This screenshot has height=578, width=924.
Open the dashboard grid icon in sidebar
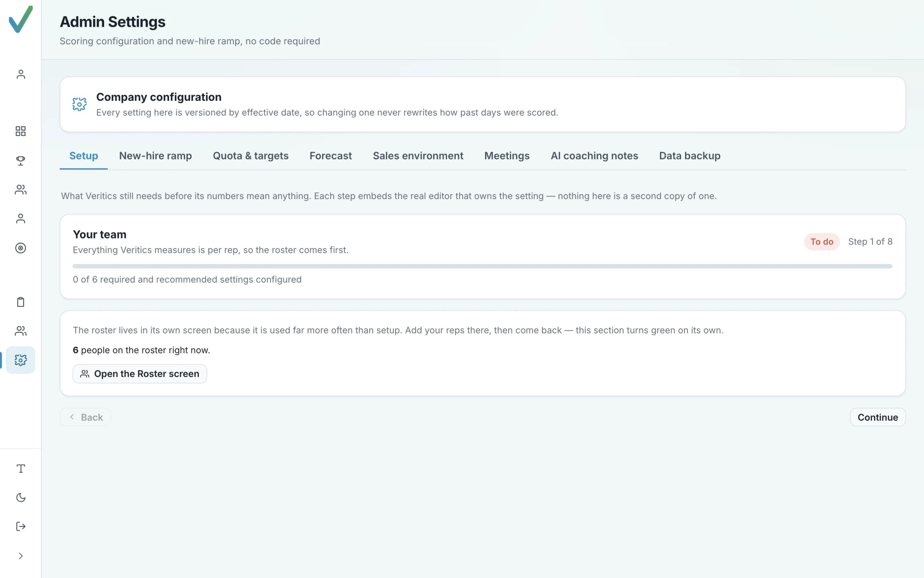tap(21, 131)
